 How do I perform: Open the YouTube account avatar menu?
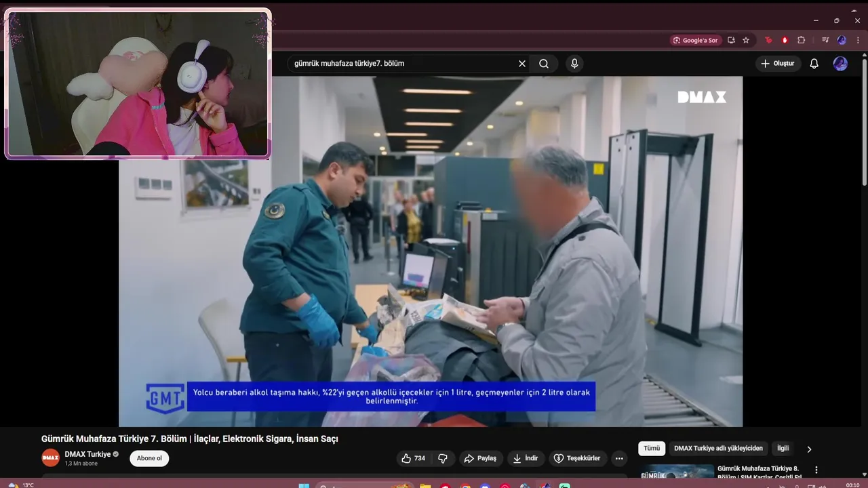pos(840,64)
